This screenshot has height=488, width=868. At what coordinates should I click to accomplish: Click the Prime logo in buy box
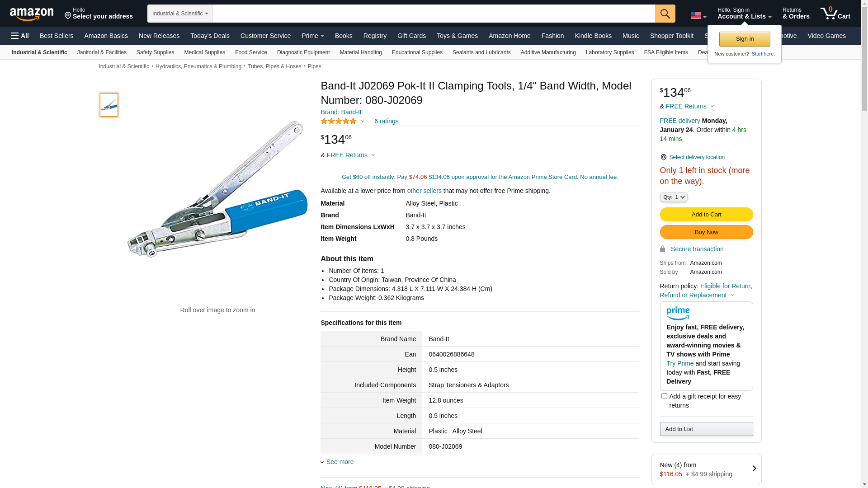[678, 313]
